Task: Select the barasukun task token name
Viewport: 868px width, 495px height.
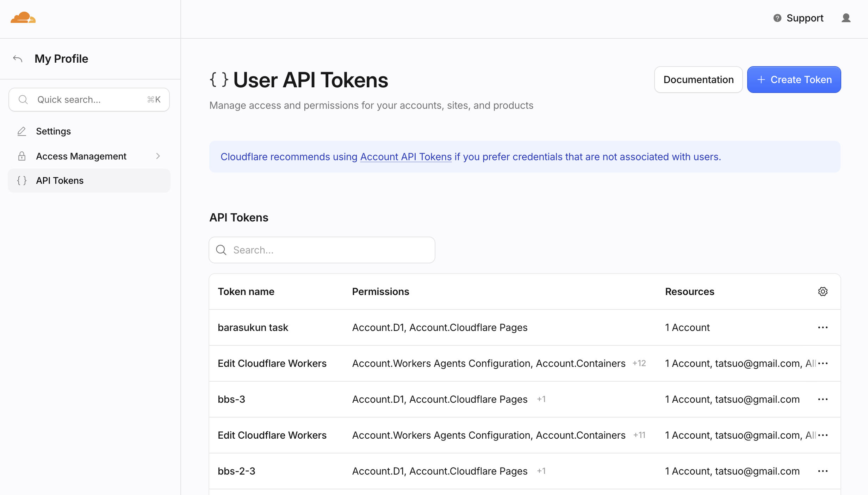Action: point(253,327)
